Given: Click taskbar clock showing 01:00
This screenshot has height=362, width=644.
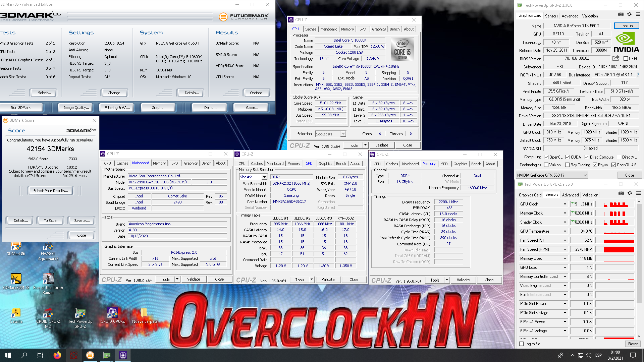Looking at the screenshot, I should tap(615, 355).
